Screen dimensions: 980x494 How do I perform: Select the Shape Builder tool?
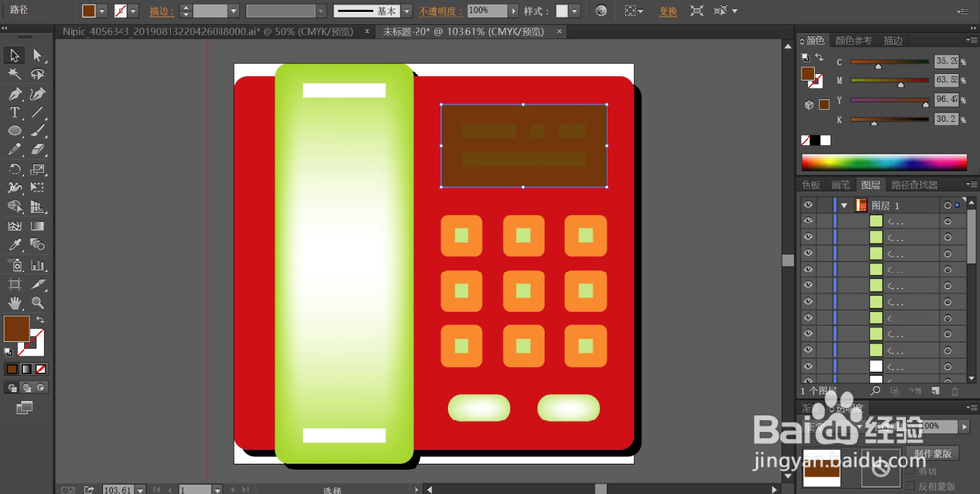coord(15,207)
